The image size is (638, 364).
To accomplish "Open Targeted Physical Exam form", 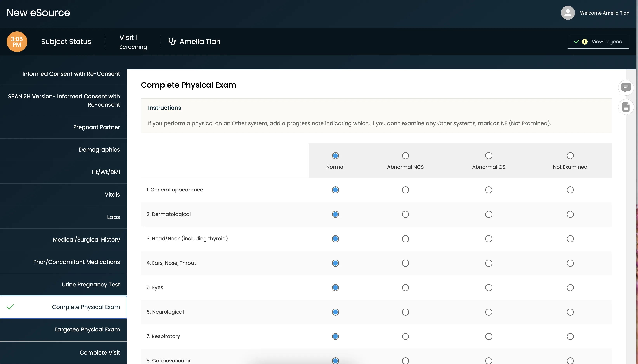I will [x=63, y=329].
